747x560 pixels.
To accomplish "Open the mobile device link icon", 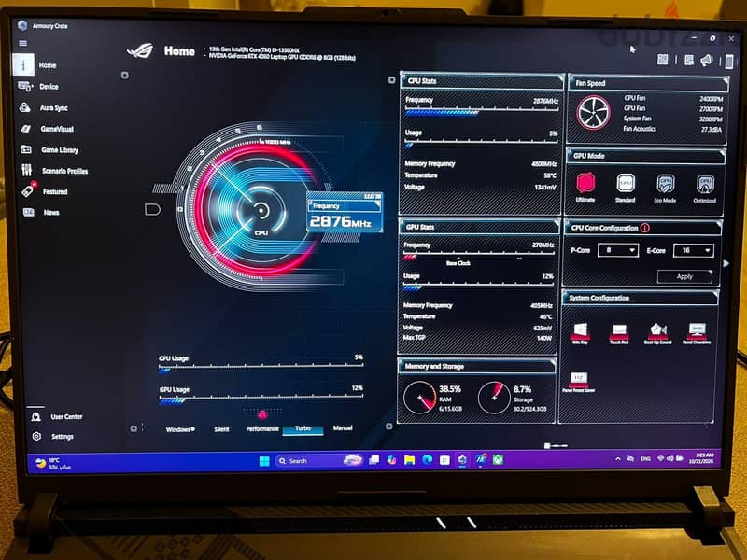I will tap(729, 62).
